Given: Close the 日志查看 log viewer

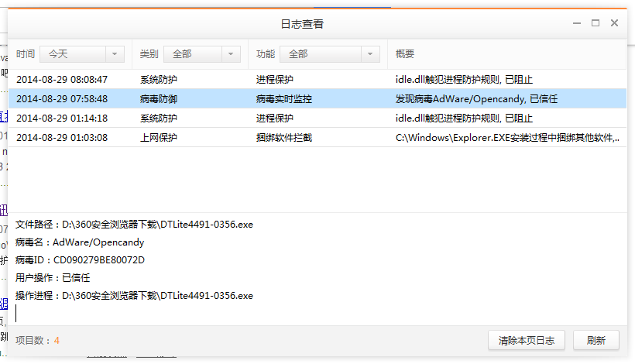Looking at the screenshot, I should click(615, 23).
